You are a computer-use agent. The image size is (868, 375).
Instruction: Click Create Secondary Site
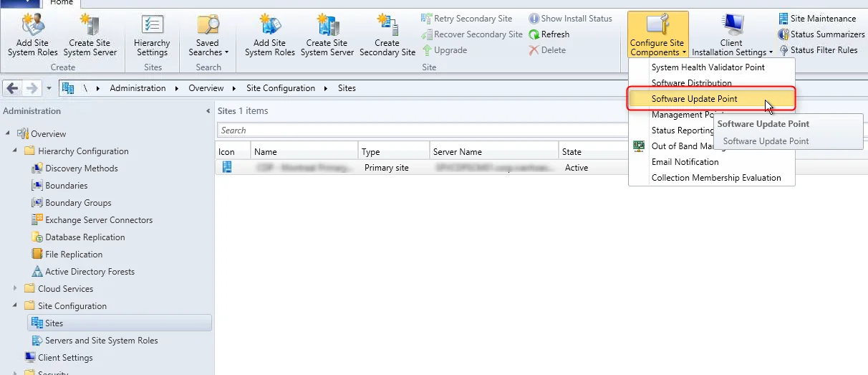tap(387, 34)
